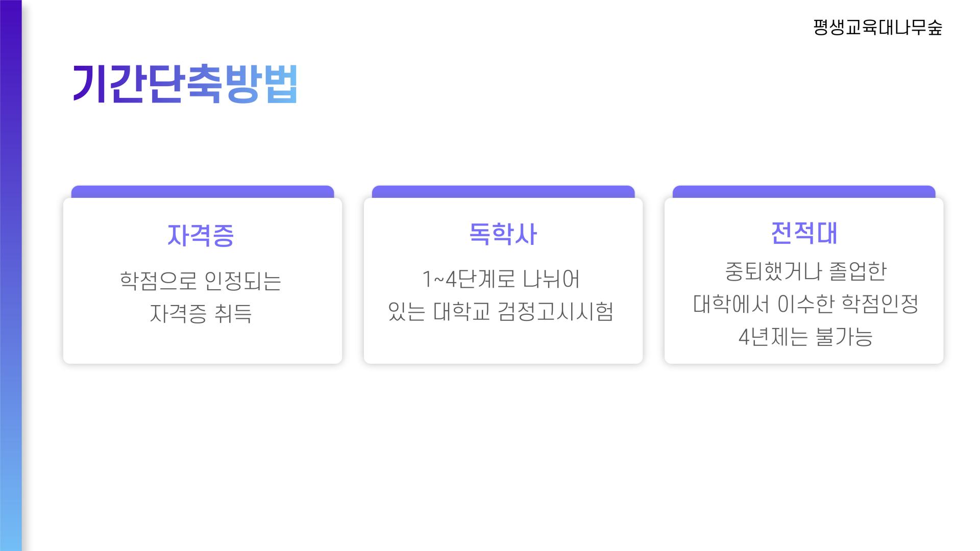The height and width of the screenshot is (551, 980).
Task: Click the light-blue 법 character in the title
Action: click(281, 84)
